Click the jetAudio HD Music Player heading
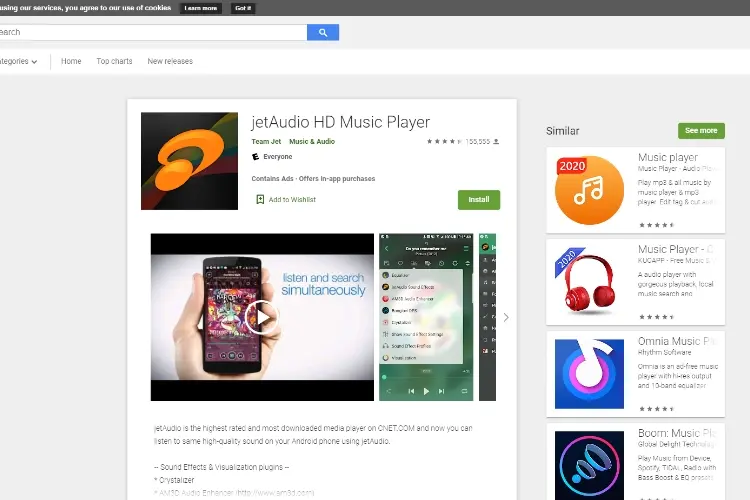750x500 pixels. click(x=341, y=122)
